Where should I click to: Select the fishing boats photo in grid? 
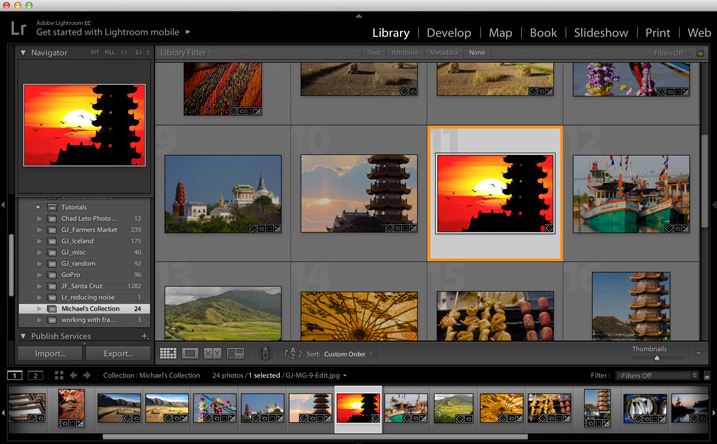(631, 194)
